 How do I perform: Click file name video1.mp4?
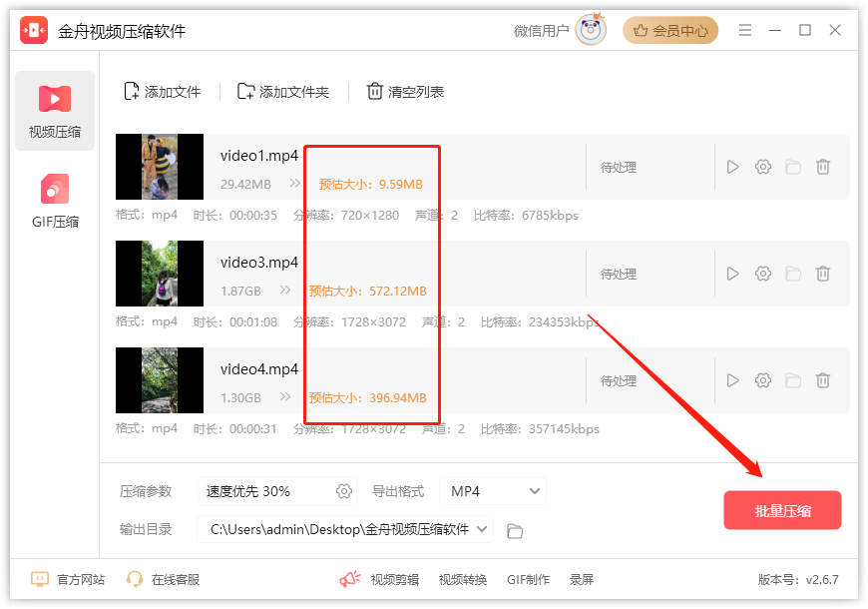[x=259, y=156]
